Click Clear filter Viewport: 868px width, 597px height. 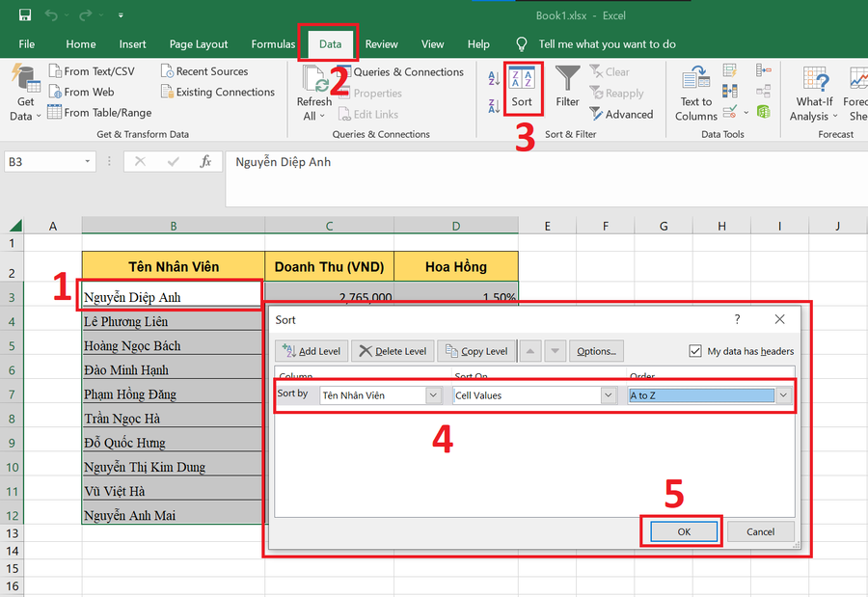[610, 72]
